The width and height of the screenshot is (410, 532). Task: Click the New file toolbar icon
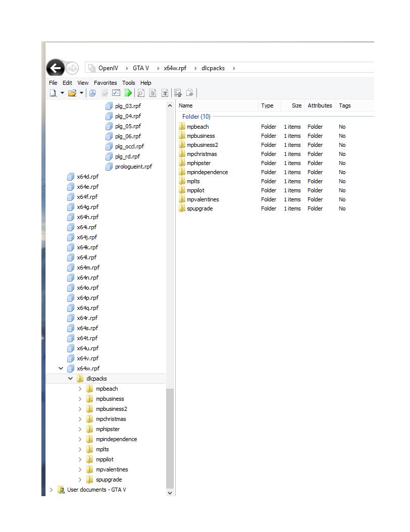(x=54, y=93)
